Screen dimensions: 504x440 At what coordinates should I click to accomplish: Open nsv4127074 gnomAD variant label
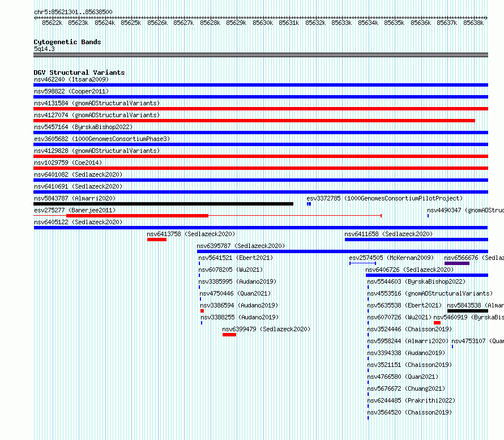pyautogui.click(x=97, y=115)
